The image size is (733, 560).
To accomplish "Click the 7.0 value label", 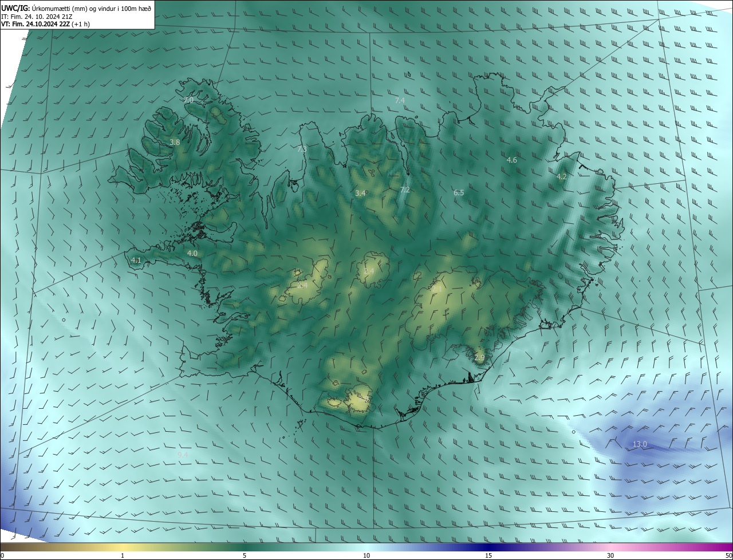I will pyautogui.click(x=188, y=100).
